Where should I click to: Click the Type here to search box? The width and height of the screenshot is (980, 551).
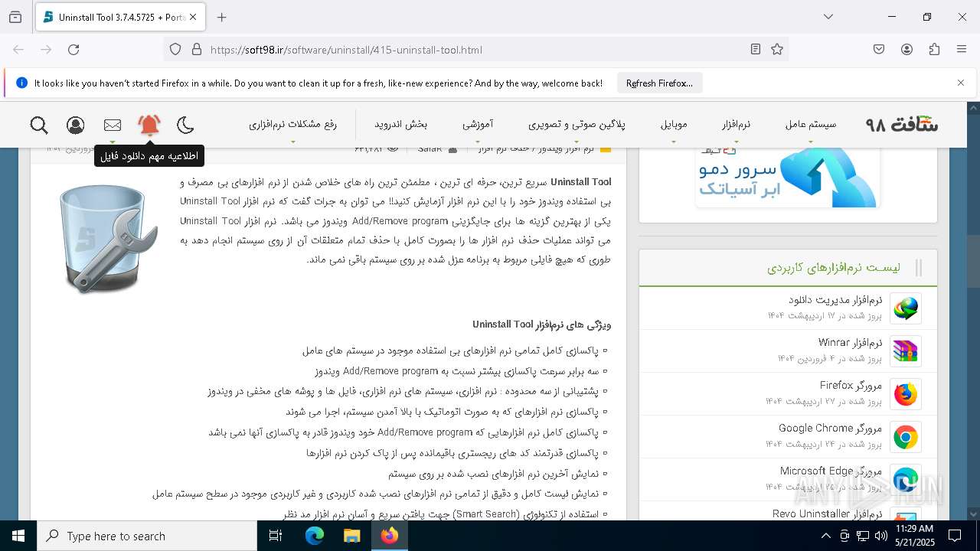(x=147, y=536)
